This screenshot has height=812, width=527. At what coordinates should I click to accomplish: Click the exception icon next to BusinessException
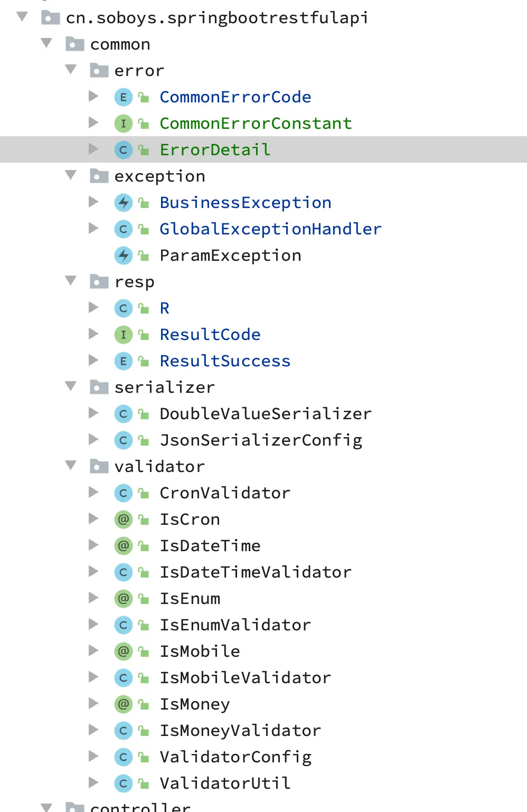click(123, 203)
